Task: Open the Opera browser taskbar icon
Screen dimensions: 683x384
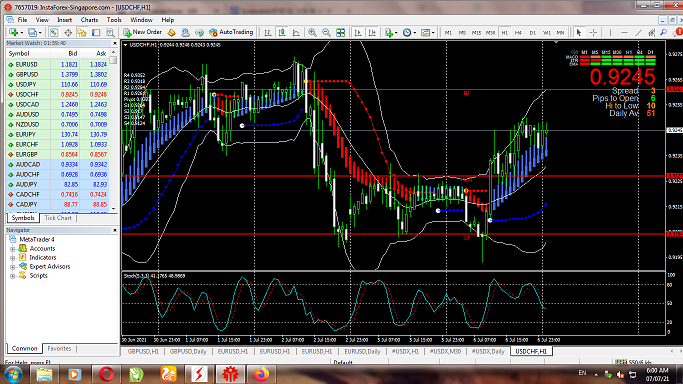Action: [x=106, y=374]
